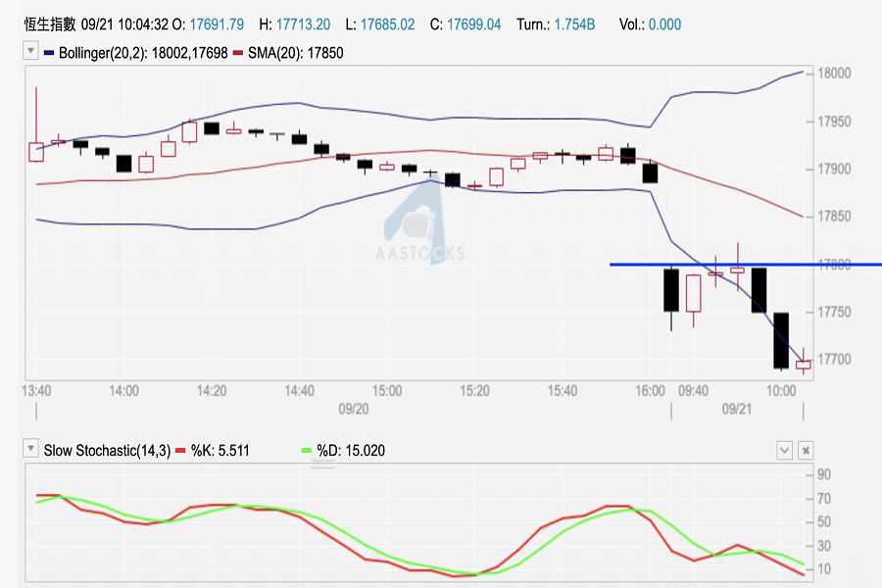Click the red SMA(20) color swatch
The width and height of the screenshot is (882, 588).
[x=238, y=53]
